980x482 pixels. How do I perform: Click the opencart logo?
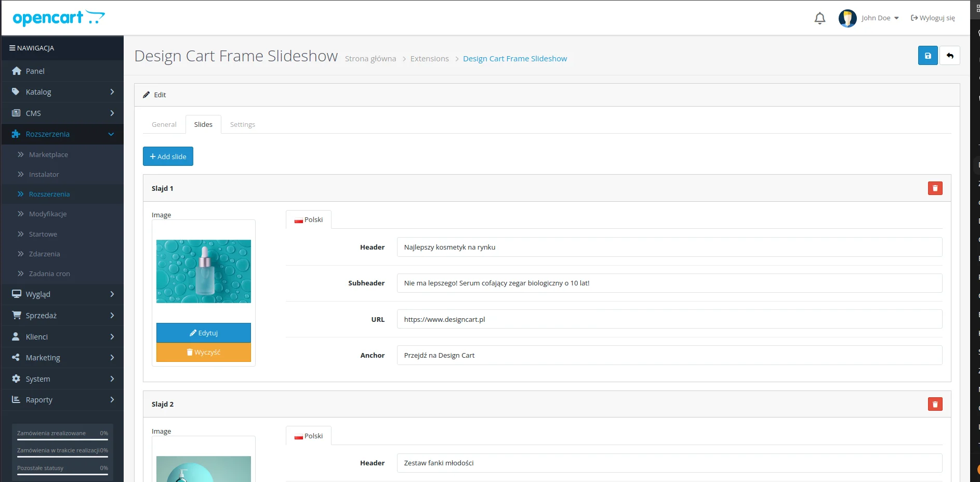[x=58, y=18]
